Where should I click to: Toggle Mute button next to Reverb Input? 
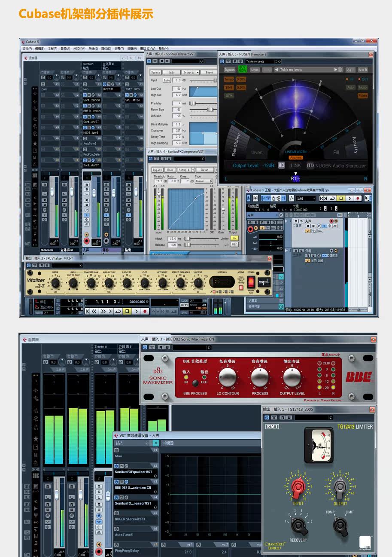click(167, 80)
